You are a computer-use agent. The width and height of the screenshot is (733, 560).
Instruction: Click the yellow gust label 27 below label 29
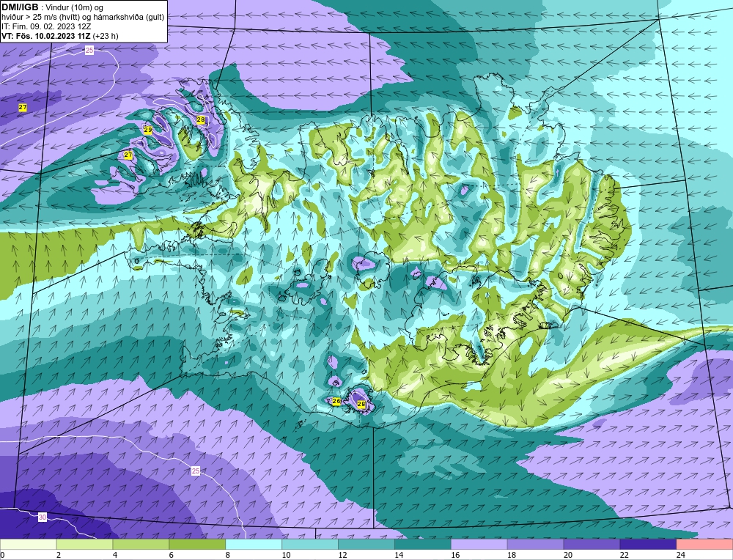point(128,155)
